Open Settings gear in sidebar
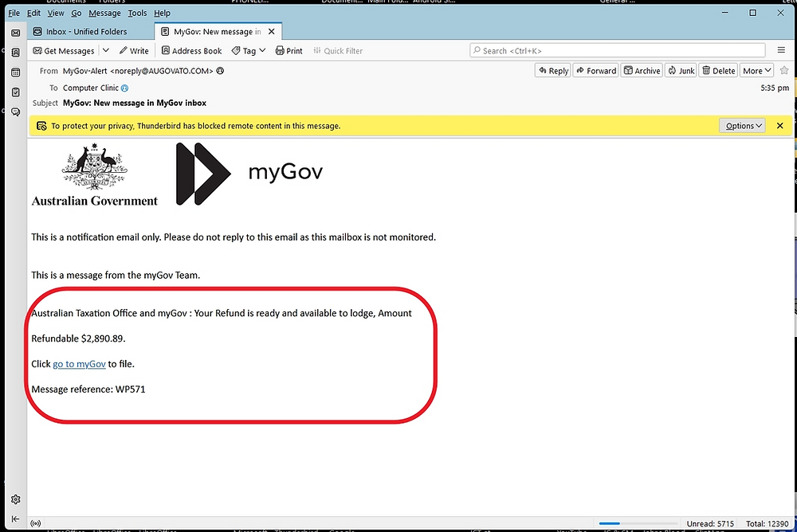797x532 pixels. [x=16, y=499]
